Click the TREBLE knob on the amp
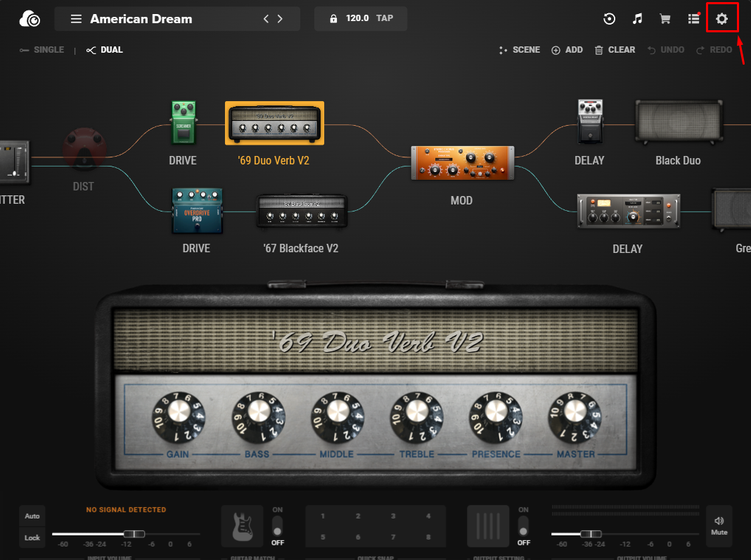This screenshot has width=751, height=560. coord(417,416)
